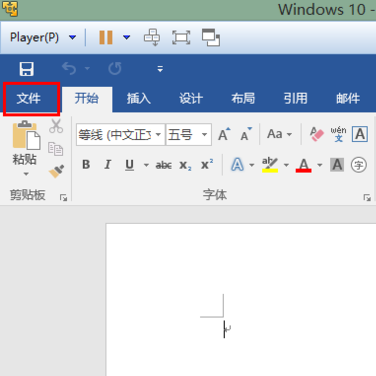376x376 pixels.
Task: Click the VMware Unity mode icon
Action: (211, 37)
